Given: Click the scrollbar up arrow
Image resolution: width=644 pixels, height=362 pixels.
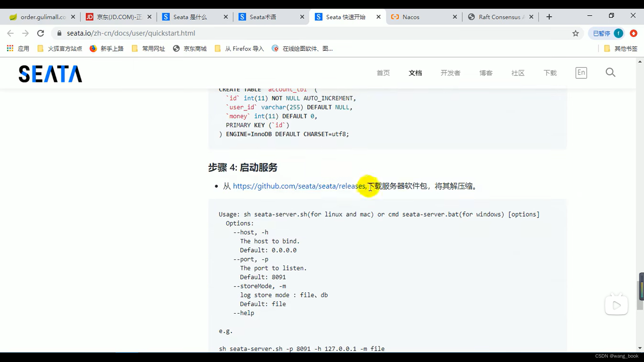Looking at the screenshot, I should click(x=640, y=62).
